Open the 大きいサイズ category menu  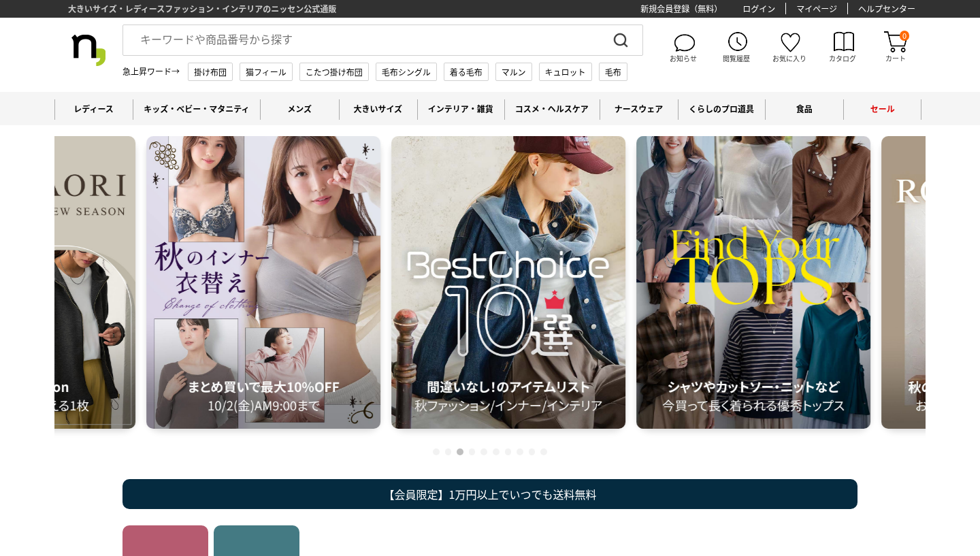point(378,109)
